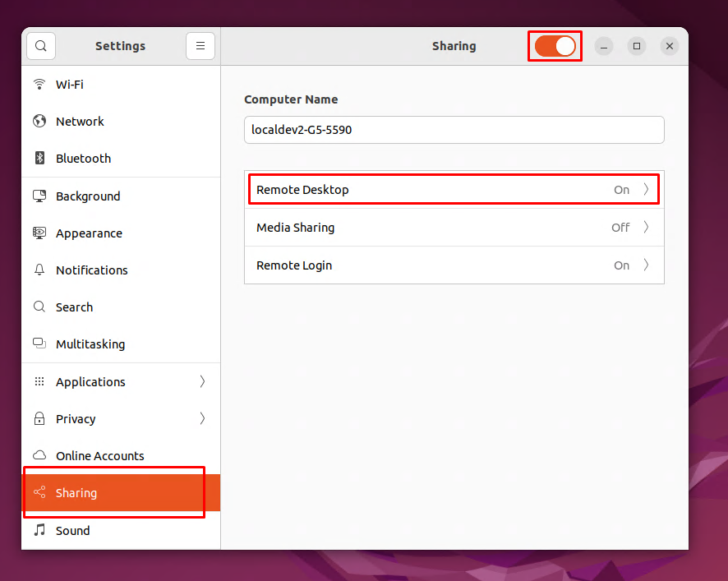This screenshot has height=581, width=728.
Task: Open the Settings search button
Action: (41, 46)
